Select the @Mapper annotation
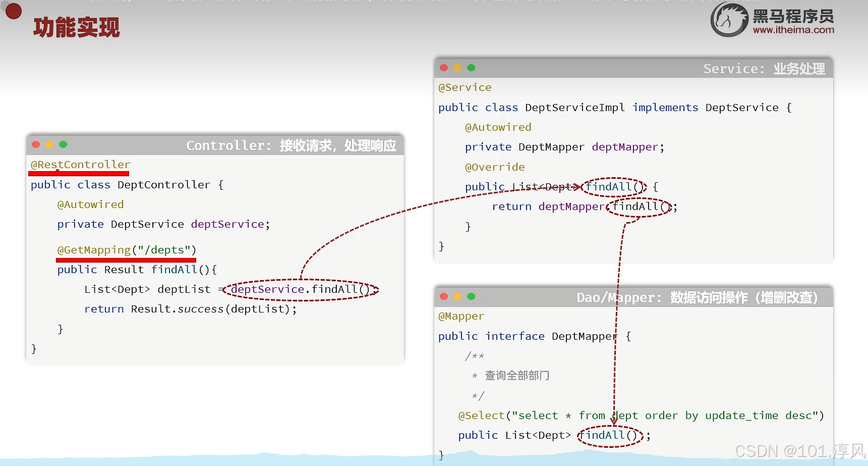 [461, 316]
